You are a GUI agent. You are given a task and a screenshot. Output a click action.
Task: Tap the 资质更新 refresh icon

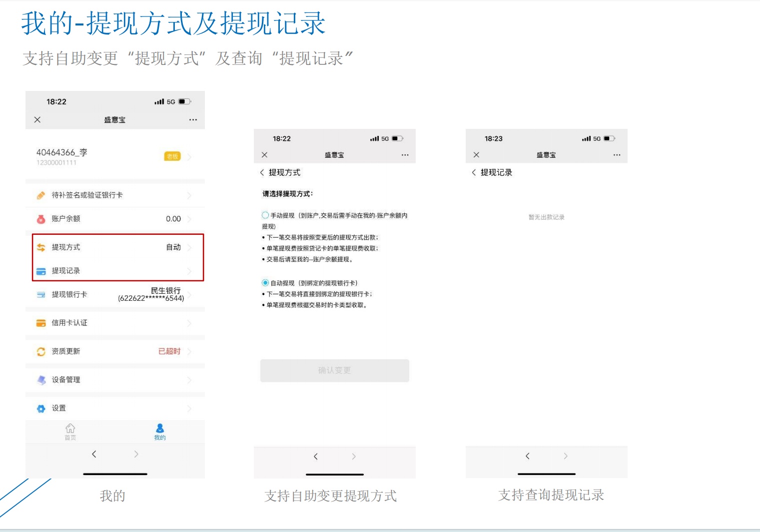pyautogui.click(x=41, y=352)
